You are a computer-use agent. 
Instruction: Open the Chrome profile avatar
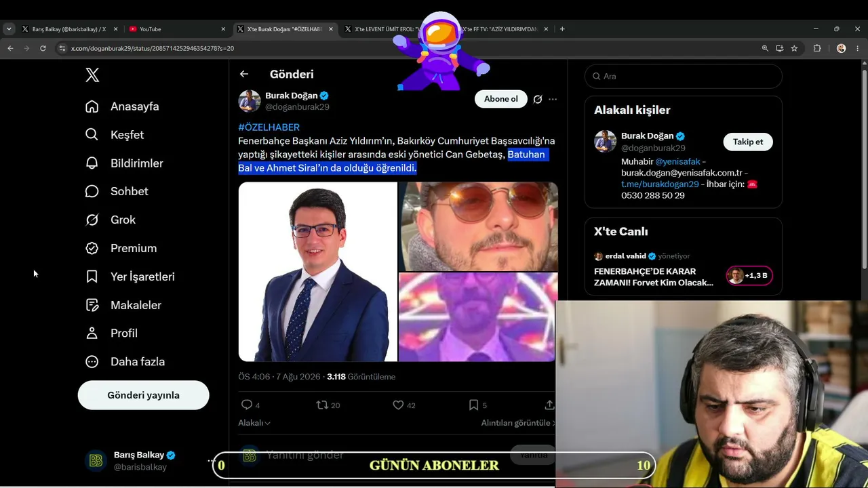pyautogui.click(x=842, y=48)
